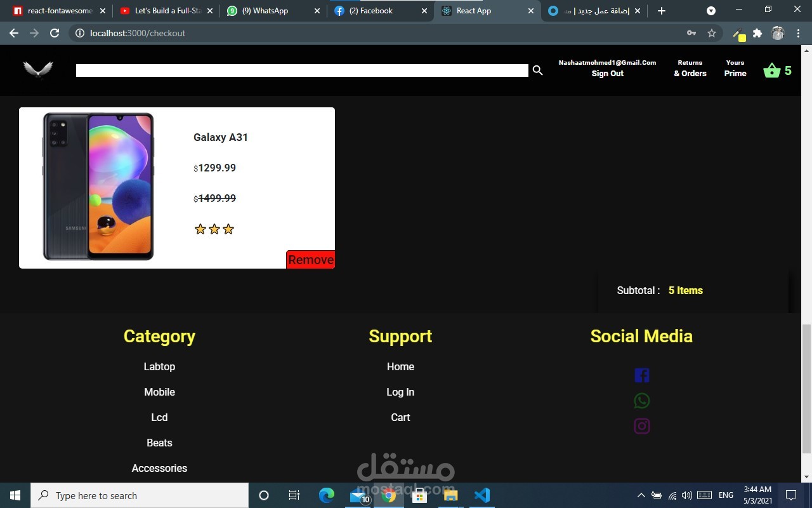Open Visual Studio Code from taskbar
Viewport: 812px width, 508px height.
click(482, 495)
